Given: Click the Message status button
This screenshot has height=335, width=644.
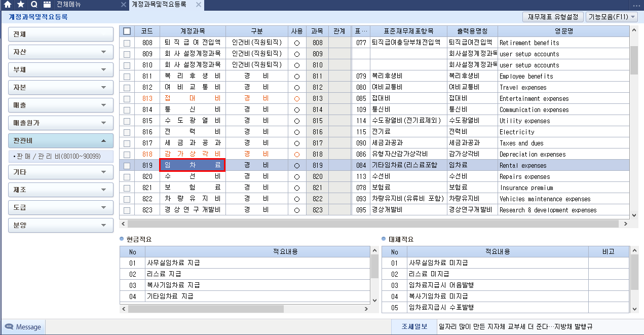Looking at the screenshot, I should (x=23, y=327).
